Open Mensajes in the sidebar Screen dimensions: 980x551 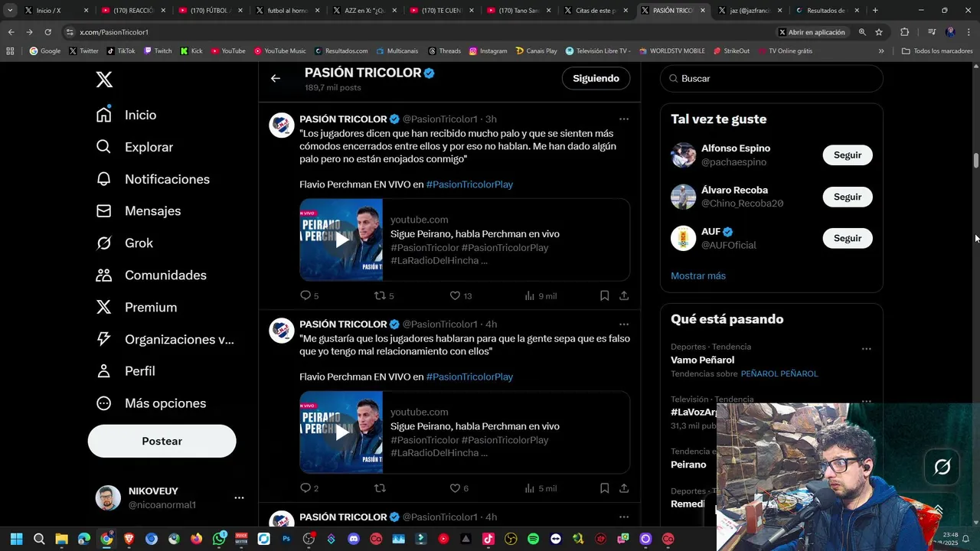click(x=138, y=211)
